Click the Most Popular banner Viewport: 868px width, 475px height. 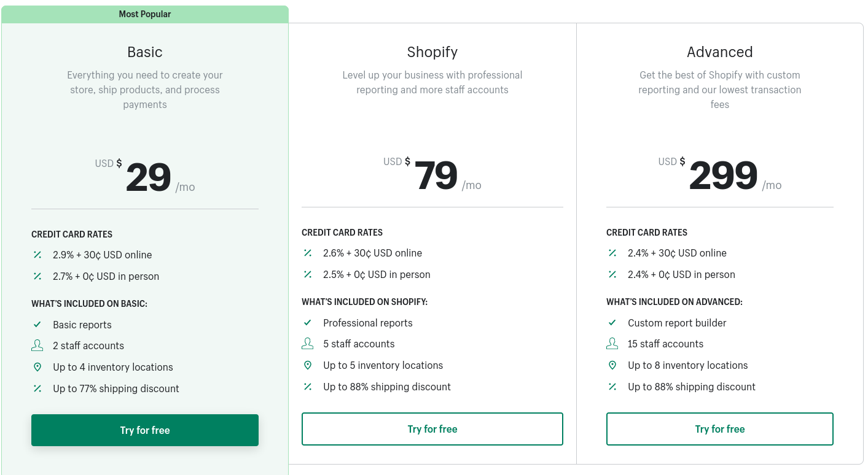coord(145,14)
